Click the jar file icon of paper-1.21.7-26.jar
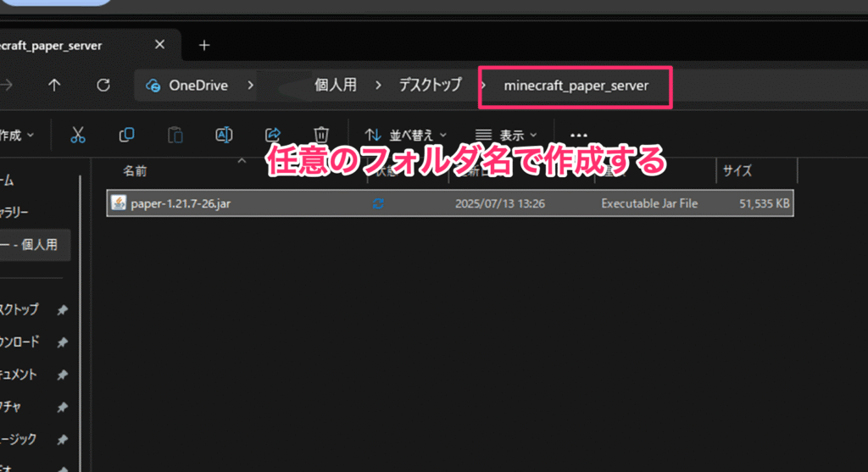The image size is (868, 472). pos(119,203)
